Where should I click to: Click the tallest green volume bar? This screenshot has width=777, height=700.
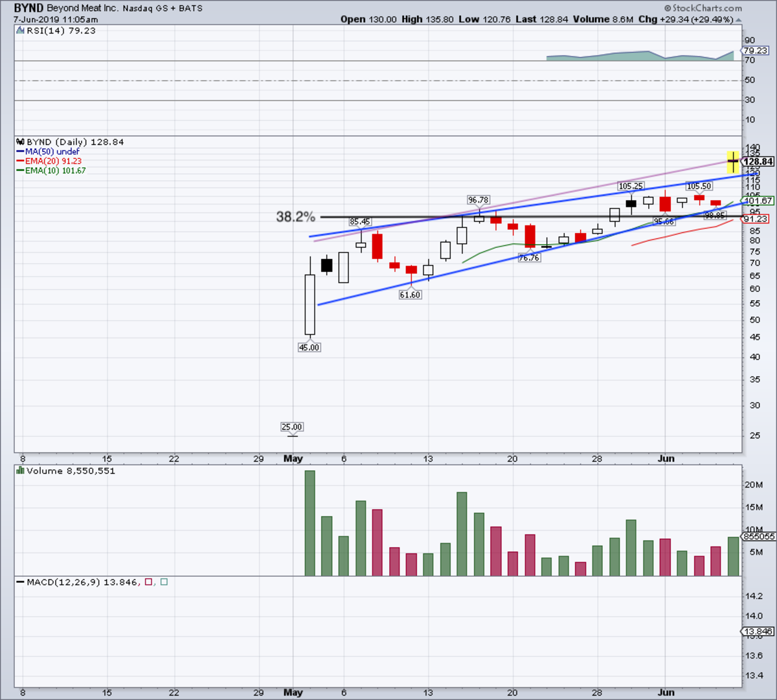click(x=310, y=523)
